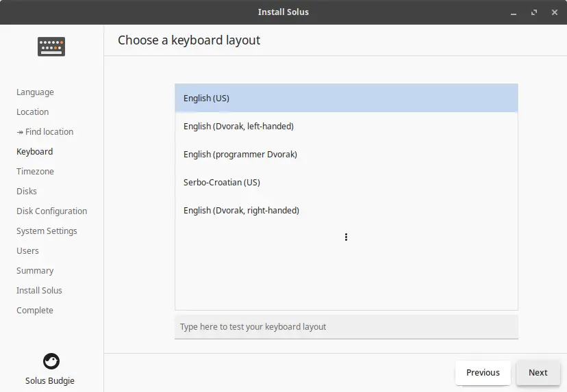567x392 pixels.
Task: Click the keyboard layout test field
Action: pyautogui.click(x=346, y=327)
